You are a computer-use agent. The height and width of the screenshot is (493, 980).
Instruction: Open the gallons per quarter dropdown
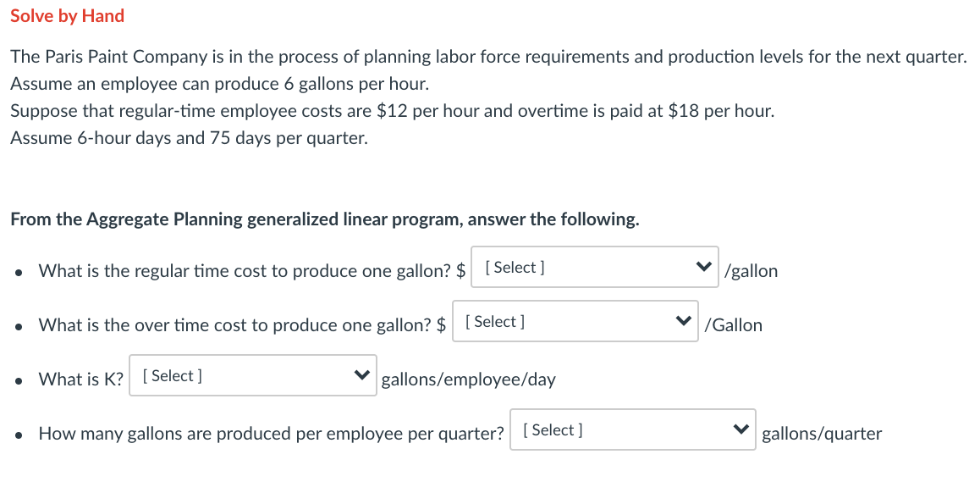(632, 430)
